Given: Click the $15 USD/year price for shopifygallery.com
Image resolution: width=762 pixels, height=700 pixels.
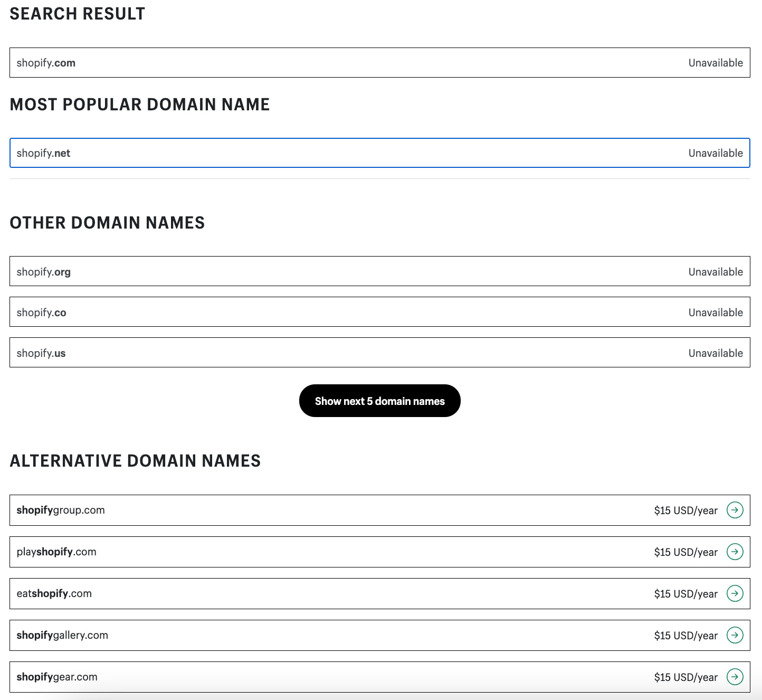Looking at the screenshot, I should (x=685, y=636).
